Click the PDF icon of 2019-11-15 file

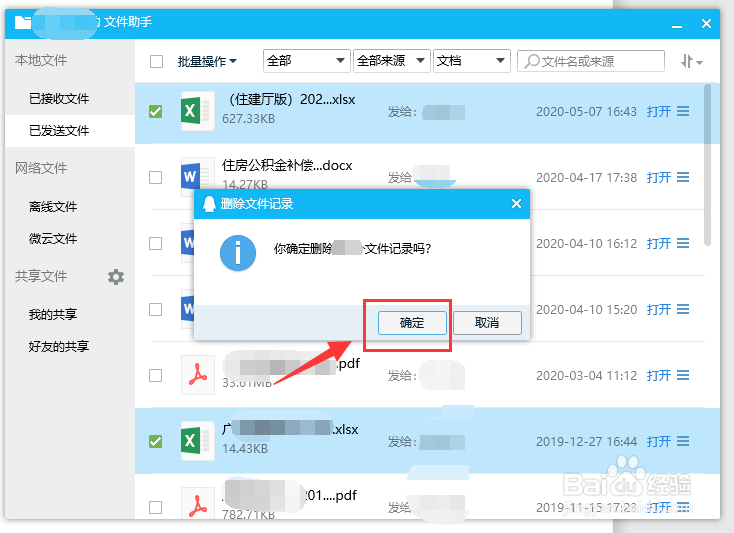pyautogui.click(x=198, y=504)
